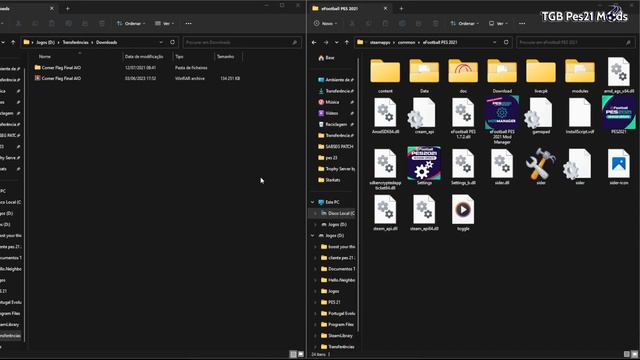Click search box in eFootball PES 2021 window

click(x=576, y=42)
